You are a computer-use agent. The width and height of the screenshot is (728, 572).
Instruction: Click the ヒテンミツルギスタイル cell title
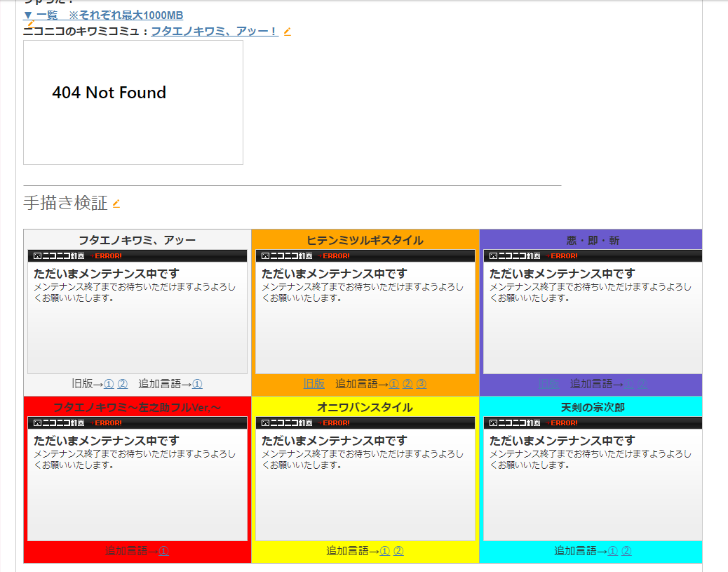click(x=365, y=240)
